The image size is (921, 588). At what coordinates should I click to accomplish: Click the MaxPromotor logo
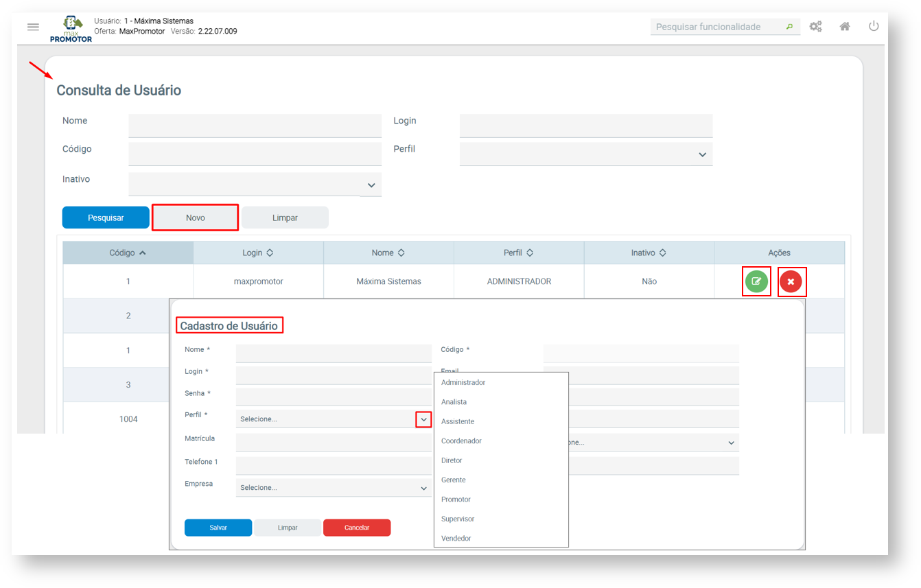71,29
